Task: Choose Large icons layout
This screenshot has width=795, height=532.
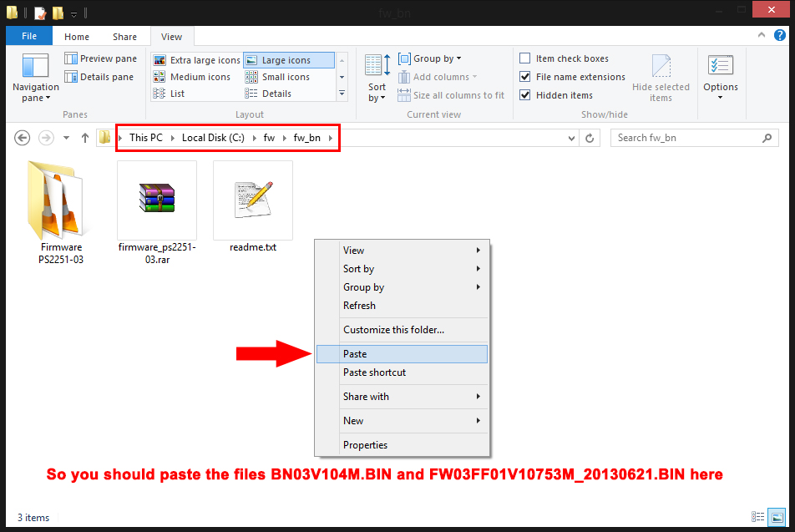Action: pyautogui.click(x=288, y=60)
